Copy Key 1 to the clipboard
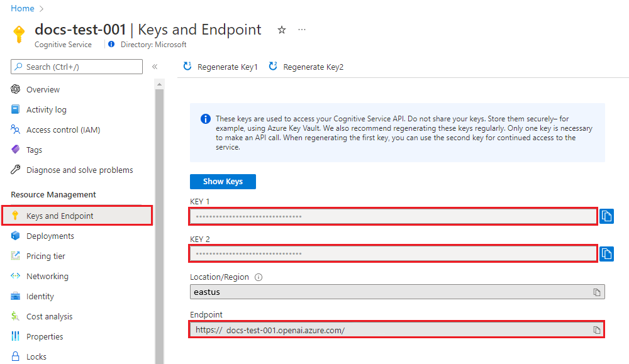 tap(606, 216)
